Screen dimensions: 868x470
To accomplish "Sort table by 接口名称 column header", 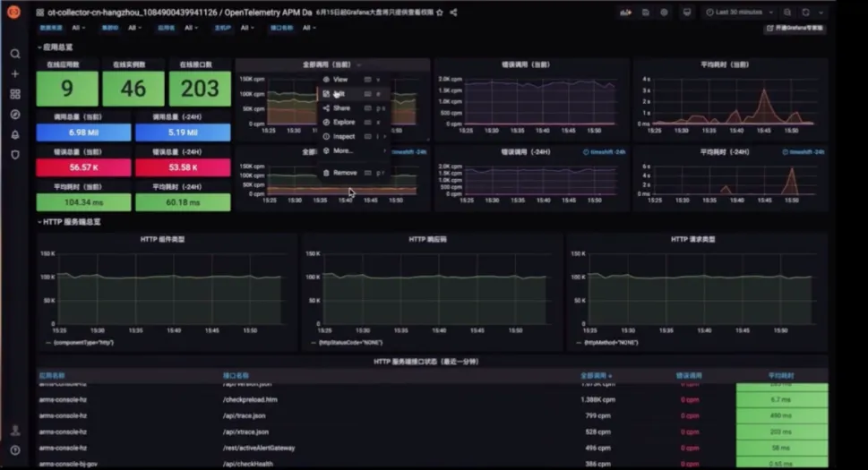I will pyautogui.click(x=236, y=375).
